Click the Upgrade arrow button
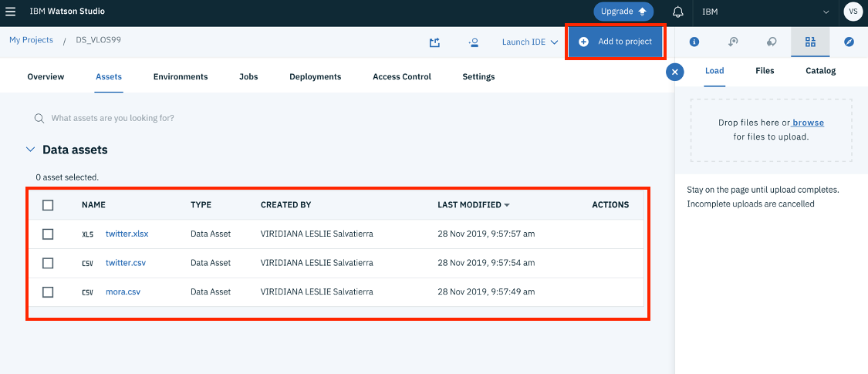Screen dimensions: 868x374 623,12
